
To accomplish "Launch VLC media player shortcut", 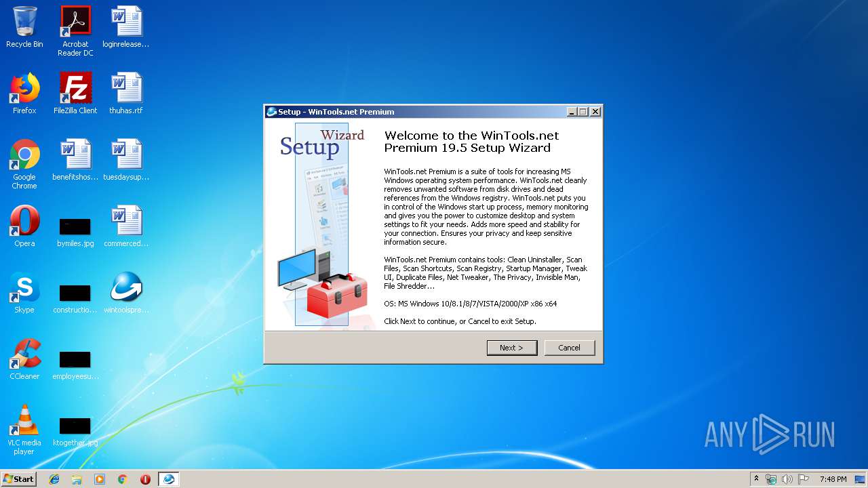I will (x=24, y=430).
